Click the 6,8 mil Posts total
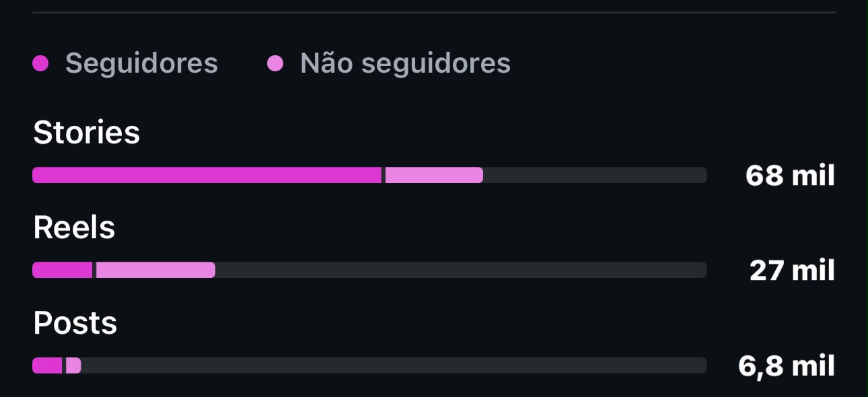Viewport: 868px width, 397px height. (787, 366)
